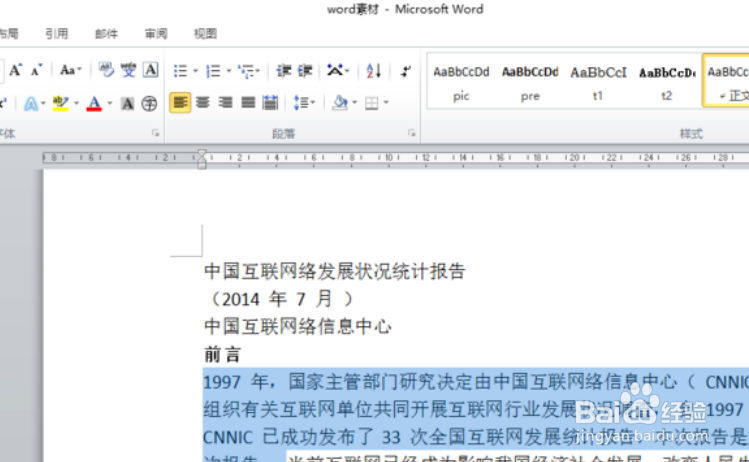
Task: Open the highlight color dropdown arrow
Action: point(76,103)
